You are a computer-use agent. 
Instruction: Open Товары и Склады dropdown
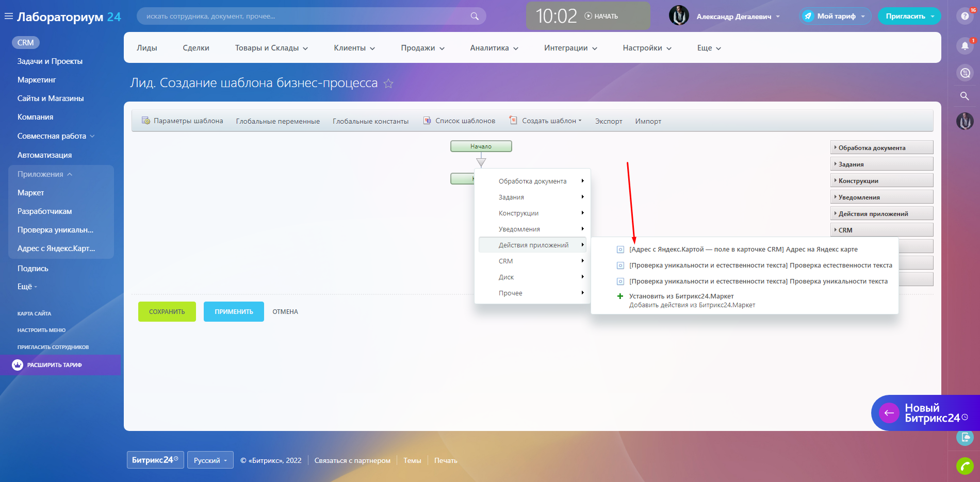pos(271,48)
